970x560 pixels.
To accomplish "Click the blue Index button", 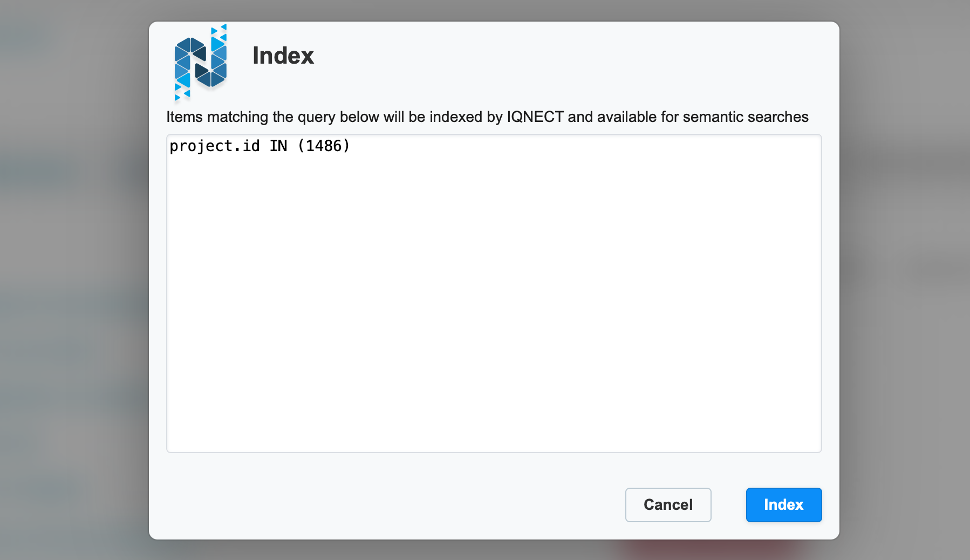I will point(783,504).
